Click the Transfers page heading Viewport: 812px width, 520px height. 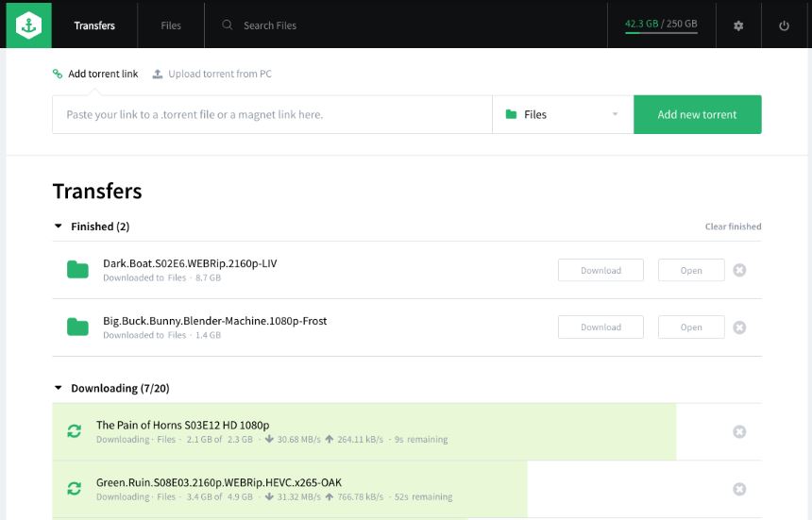pyautogui.click(x=97, y=191)
